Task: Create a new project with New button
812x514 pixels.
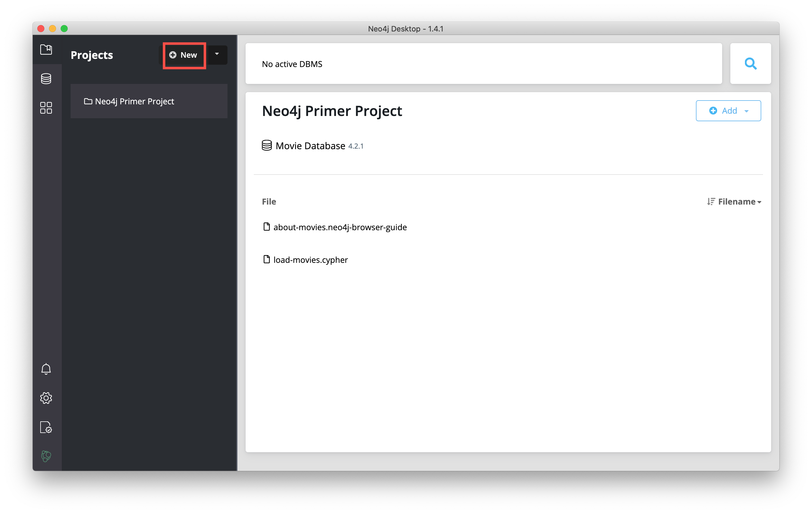Action: 184,55
